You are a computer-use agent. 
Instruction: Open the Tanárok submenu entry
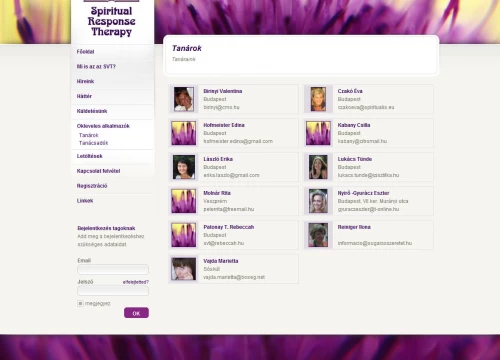click(x=89, y=135)
